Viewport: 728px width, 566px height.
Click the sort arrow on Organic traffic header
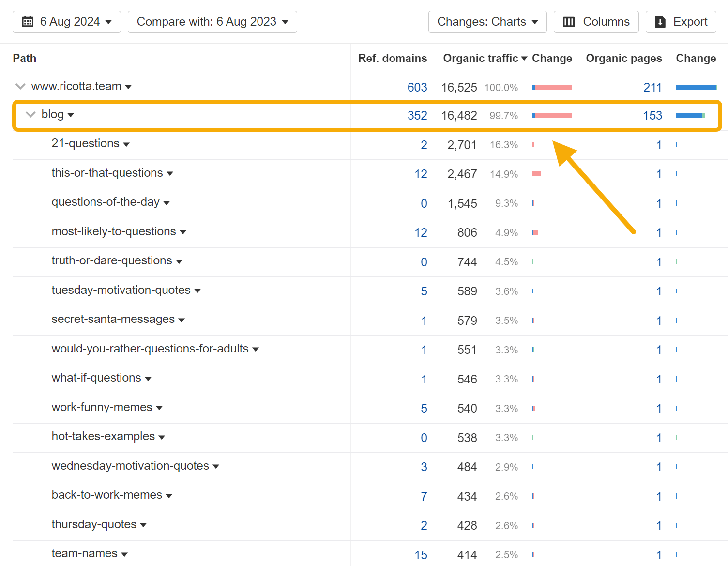pos(525,58)
